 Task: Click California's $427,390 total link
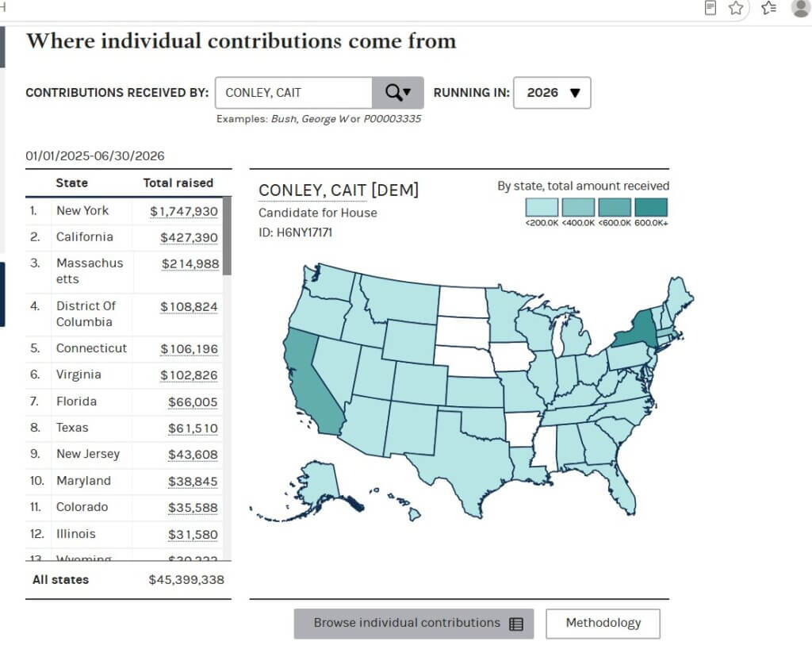click(189, 237)
